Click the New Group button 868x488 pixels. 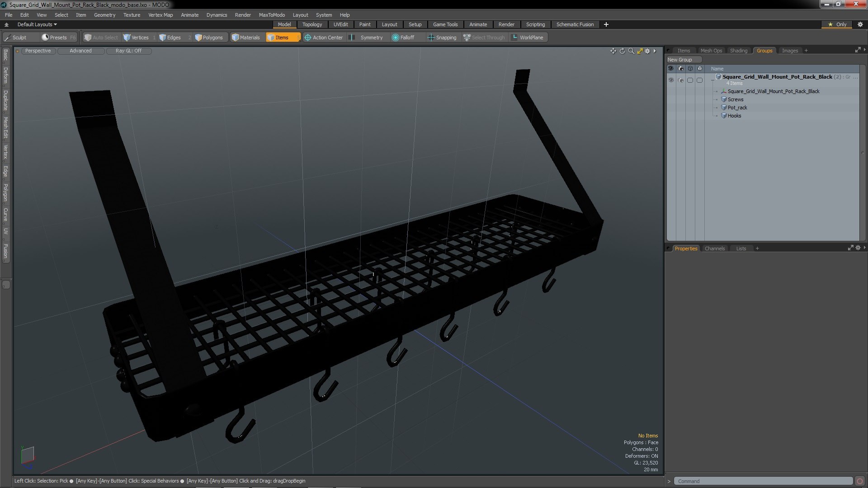coord(683,60)
